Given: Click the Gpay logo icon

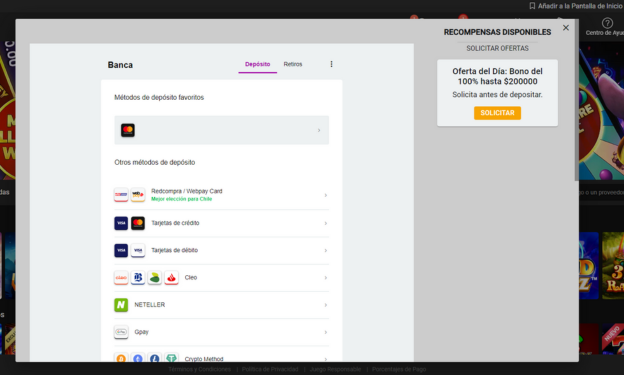Looking at the screenshot, I should point(121,332).
